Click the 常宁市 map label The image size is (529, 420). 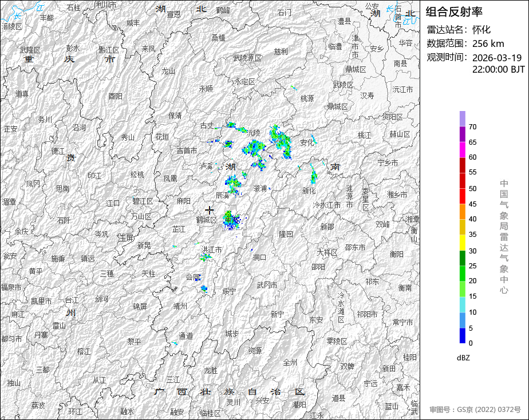402,323
